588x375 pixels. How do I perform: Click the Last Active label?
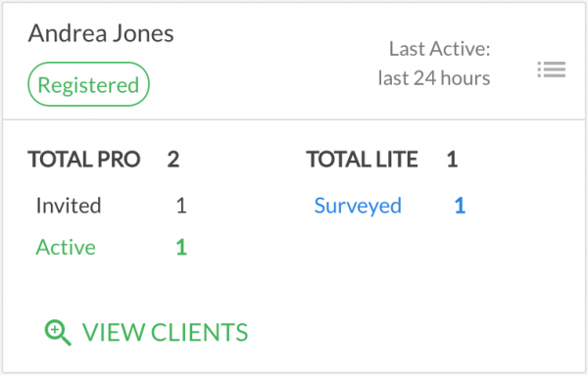click(x=439, y=49)
